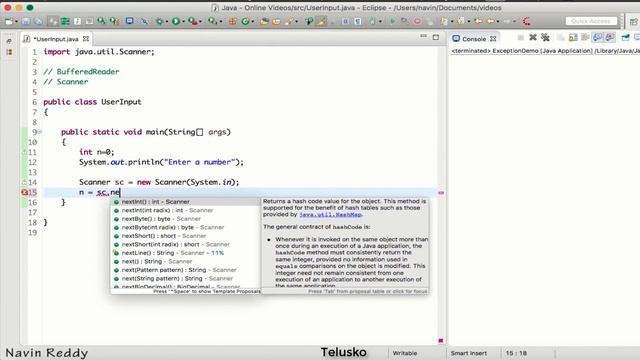Click the warning marker on line 11 gutter
Screen dimensions: 640x360
24,152
